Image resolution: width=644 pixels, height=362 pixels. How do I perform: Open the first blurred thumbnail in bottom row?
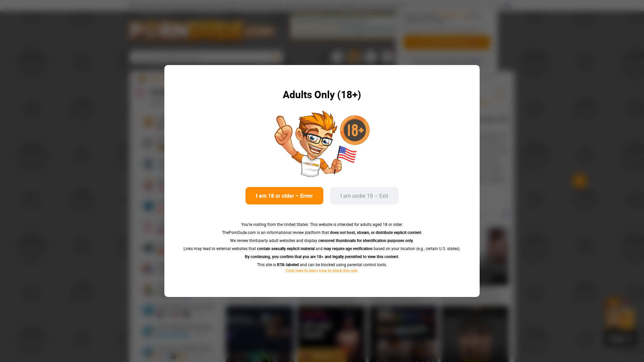point(260,334)
